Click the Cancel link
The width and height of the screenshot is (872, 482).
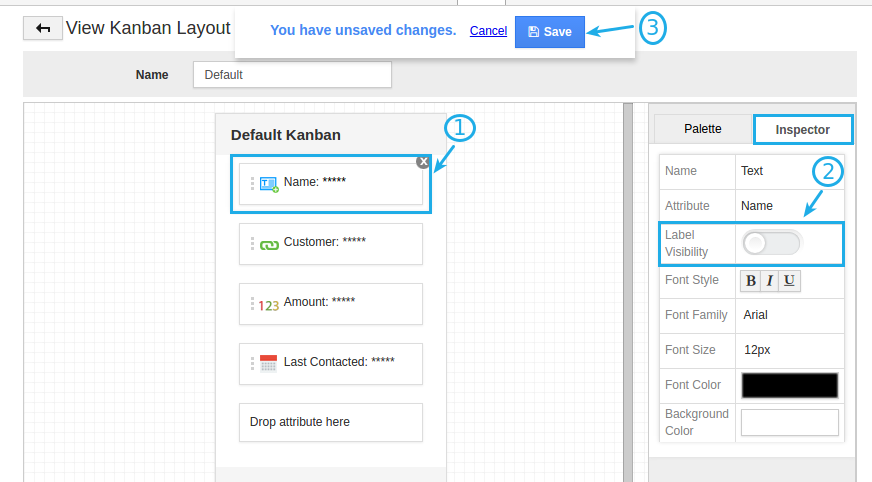(x=488, y=31)
